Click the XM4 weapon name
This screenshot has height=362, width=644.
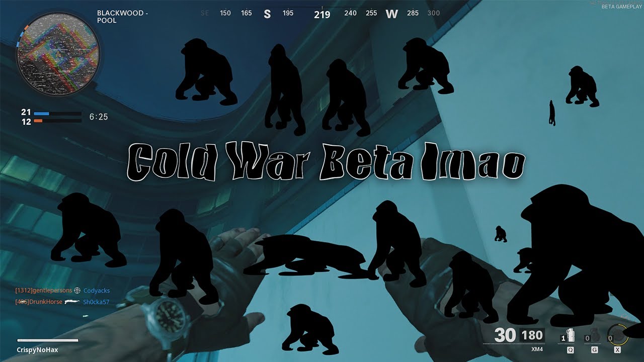pos(537,349)
